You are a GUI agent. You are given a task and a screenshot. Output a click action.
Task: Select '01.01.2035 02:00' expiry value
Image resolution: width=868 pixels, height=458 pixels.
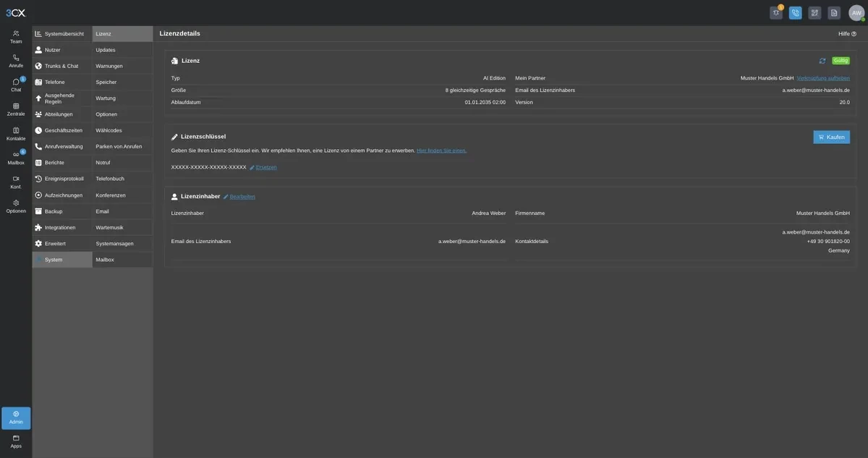485,103
